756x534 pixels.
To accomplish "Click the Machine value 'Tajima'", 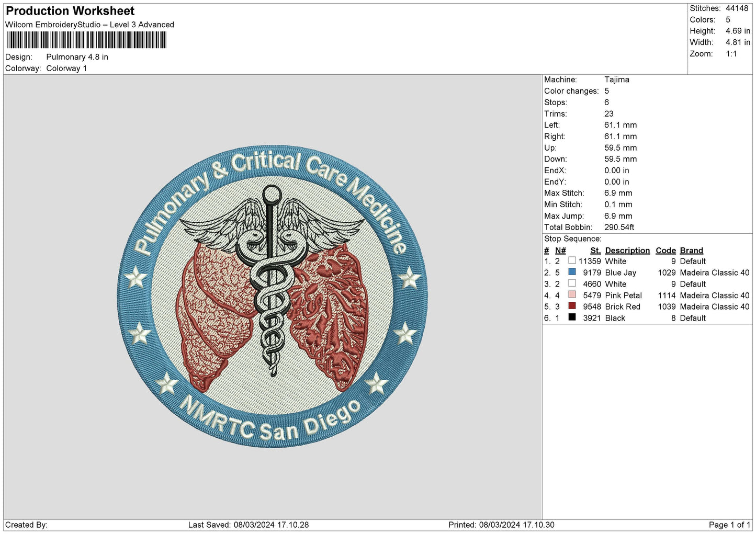I will (617, 79).
